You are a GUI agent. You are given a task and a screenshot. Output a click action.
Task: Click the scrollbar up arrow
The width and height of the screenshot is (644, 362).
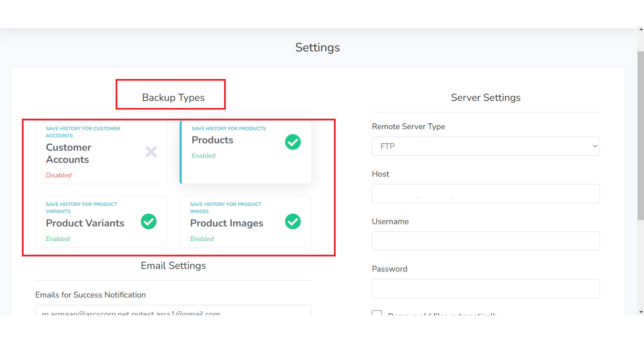click(640, 29)
